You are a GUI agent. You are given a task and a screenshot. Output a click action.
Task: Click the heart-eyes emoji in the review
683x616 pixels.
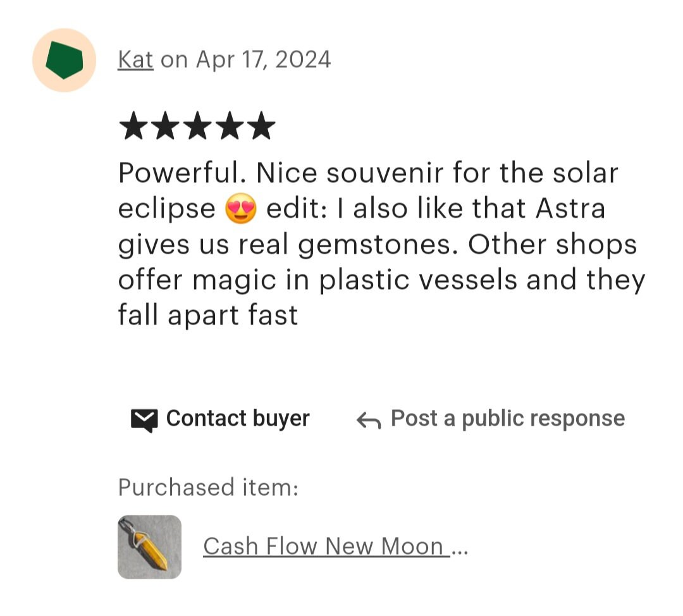(x=241, y=209)
